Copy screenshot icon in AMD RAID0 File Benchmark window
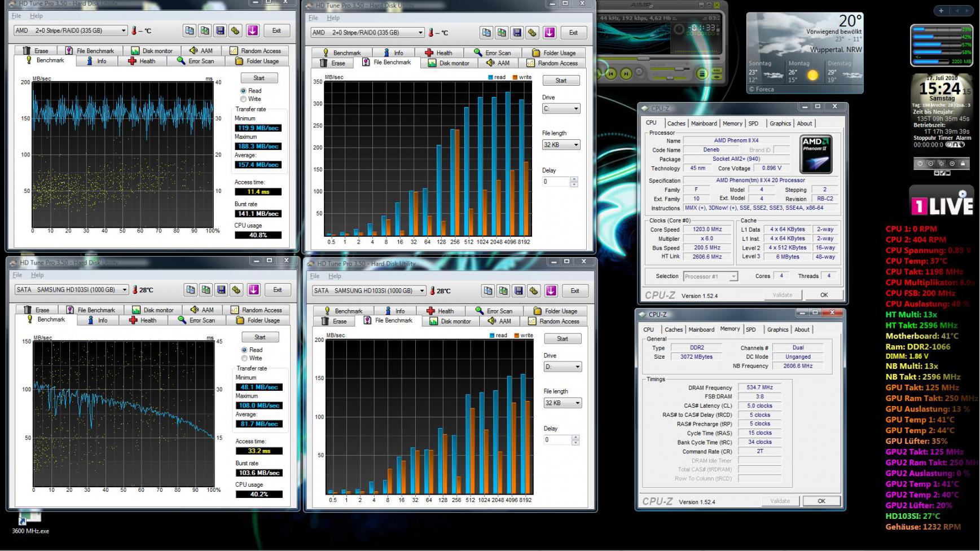 pyautogui.click(x=502, y=33)
